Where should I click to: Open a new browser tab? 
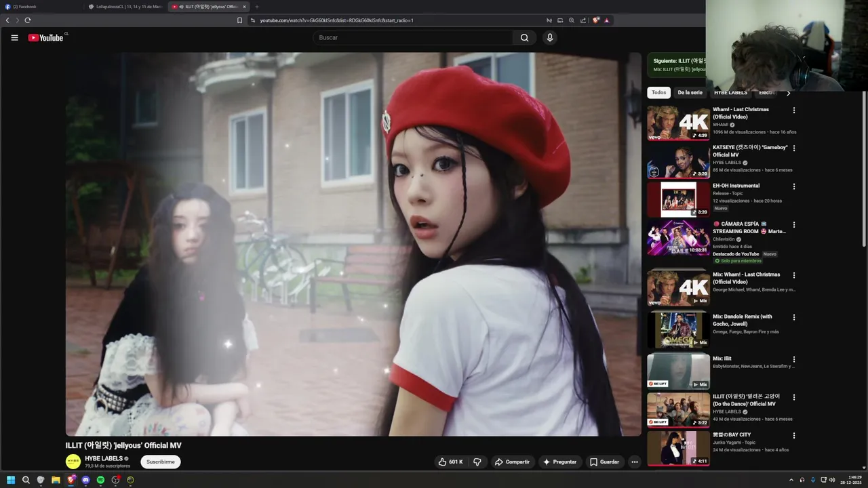coord(256,7)
